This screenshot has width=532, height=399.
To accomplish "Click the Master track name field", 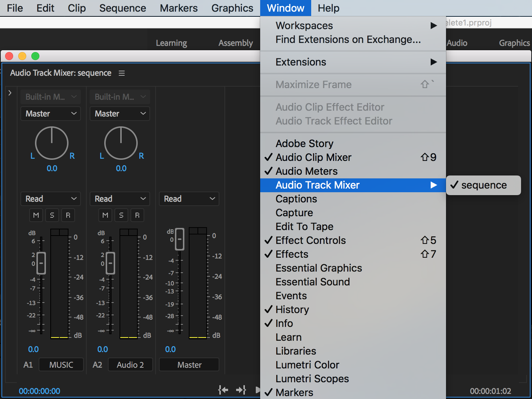I will (x=189, y=365).
